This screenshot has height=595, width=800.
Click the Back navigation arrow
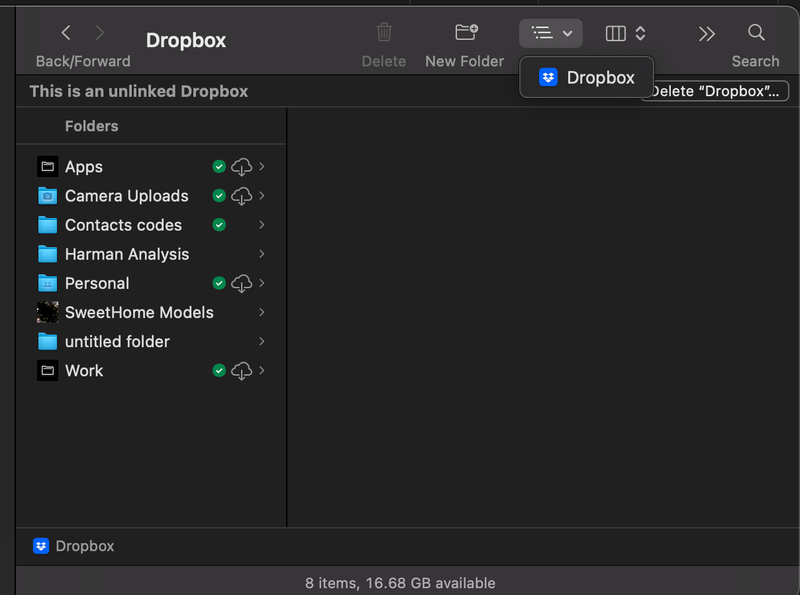[x=65, y=32]
